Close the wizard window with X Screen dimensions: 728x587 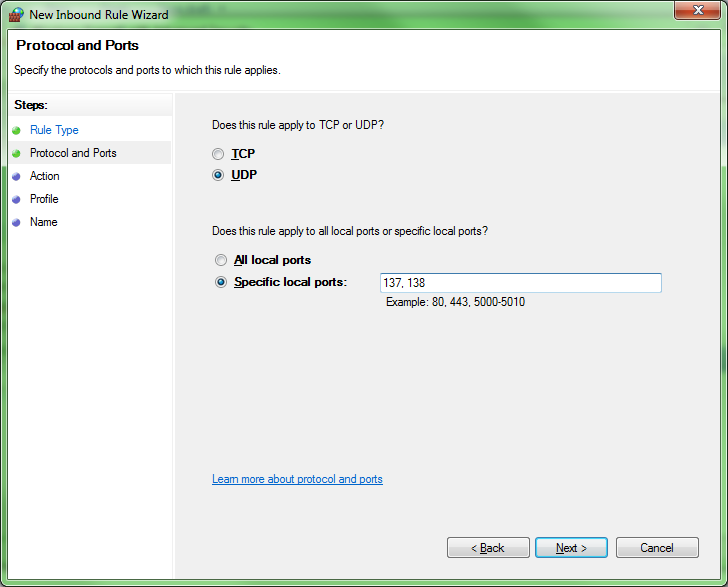click(x=698, y=10)
